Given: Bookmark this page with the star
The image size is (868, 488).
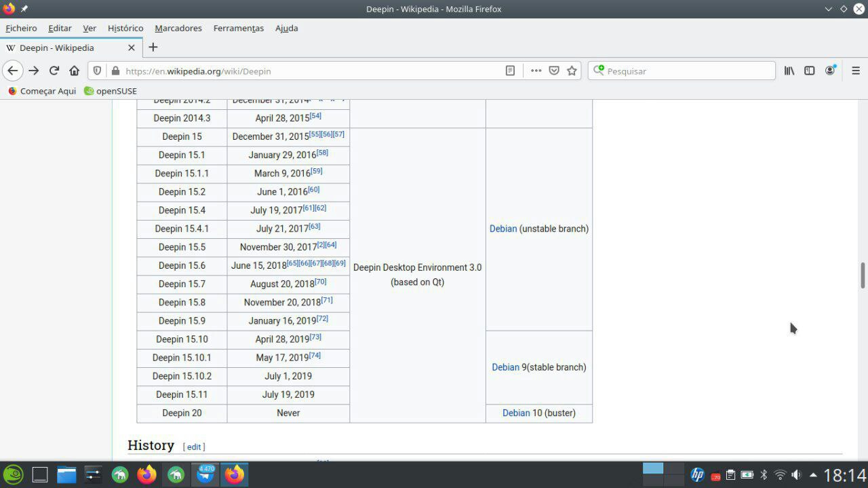Looking at the screenshot, I should point(572,71).
